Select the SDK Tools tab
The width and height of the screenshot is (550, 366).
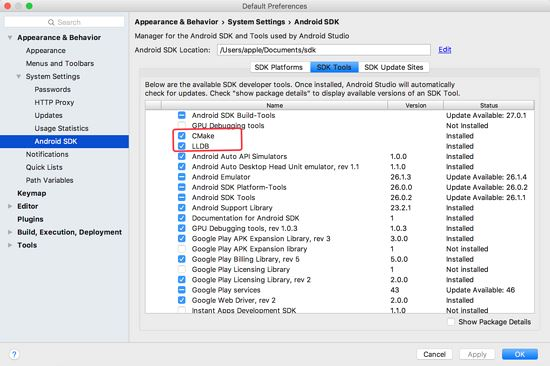(x=334, y=67)
